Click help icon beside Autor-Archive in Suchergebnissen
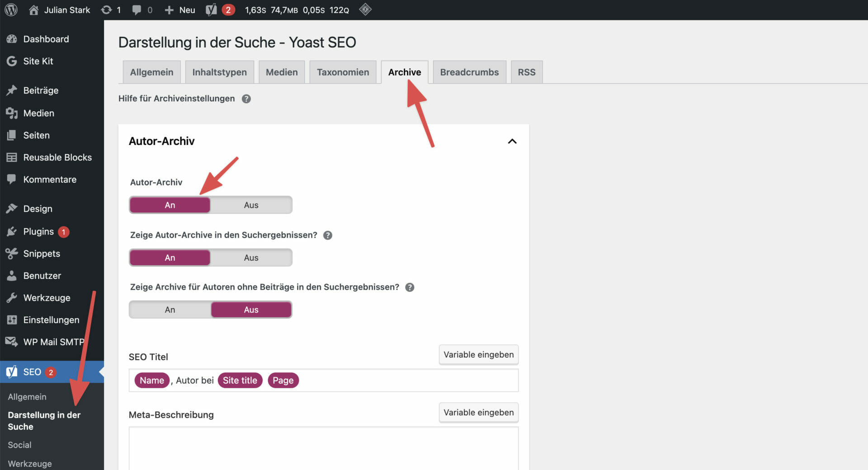The height and width of the screenshot is (470, 868). [328, 235]
